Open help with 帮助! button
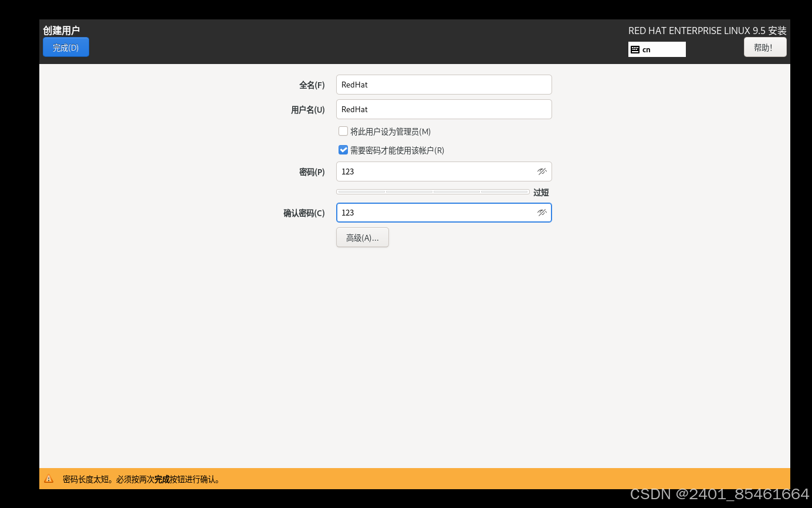Viewport: 812px width, 508px height. (765, 47)
